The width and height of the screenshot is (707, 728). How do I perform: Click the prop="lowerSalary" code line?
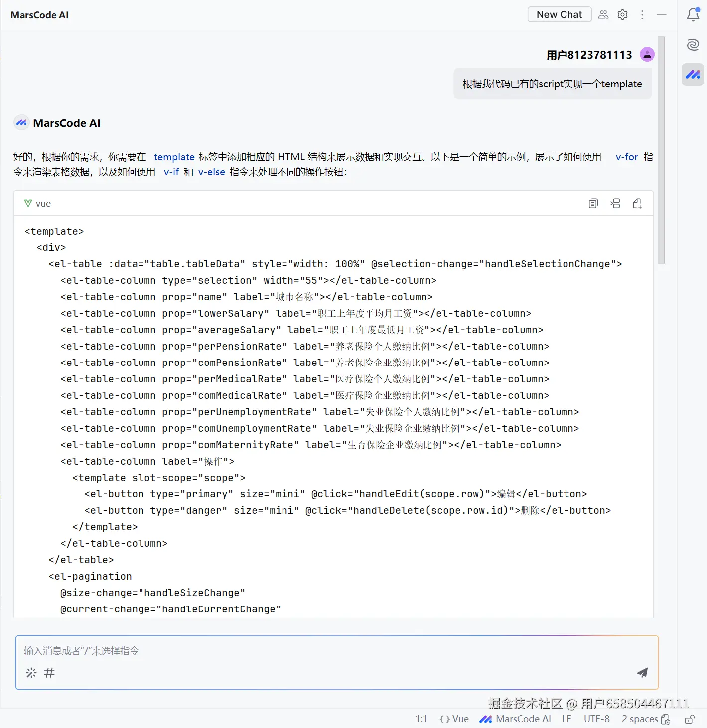pos(295,313)
